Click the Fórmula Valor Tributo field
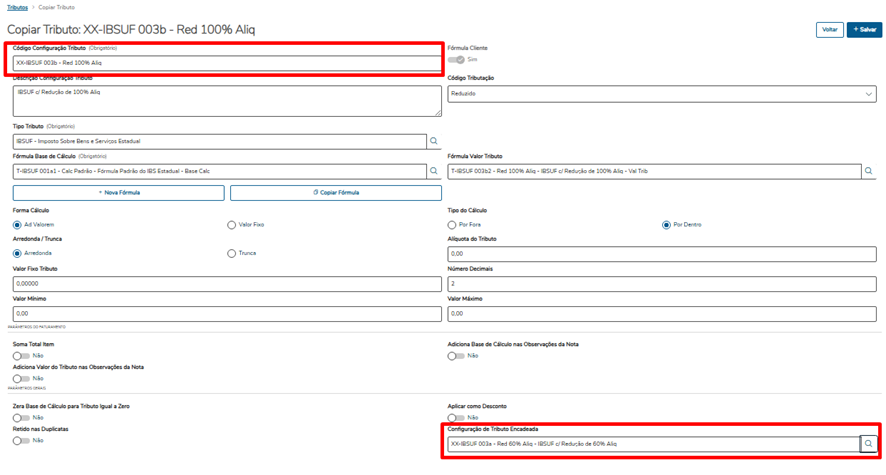Screen dimensions: 886x475 pyautogui.click(x=654, y=171)
